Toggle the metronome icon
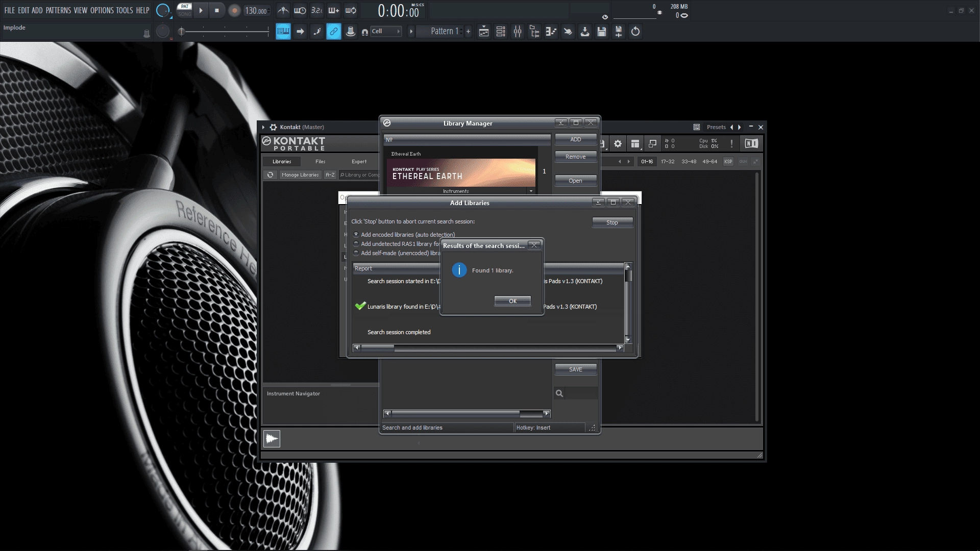The width and height of the screenshot is (980, 551). [x=283, y=10]
